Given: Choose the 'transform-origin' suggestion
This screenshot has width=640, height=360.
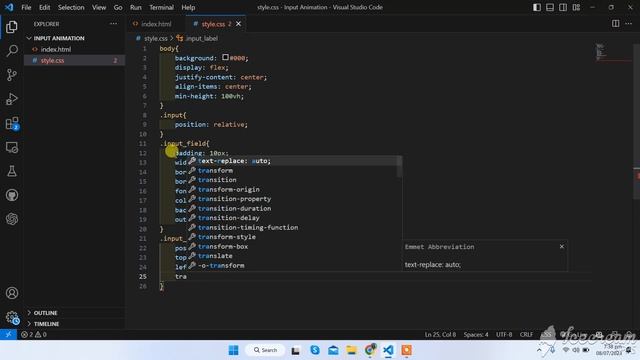Looking at the screenshot, I should click(292, 189).
